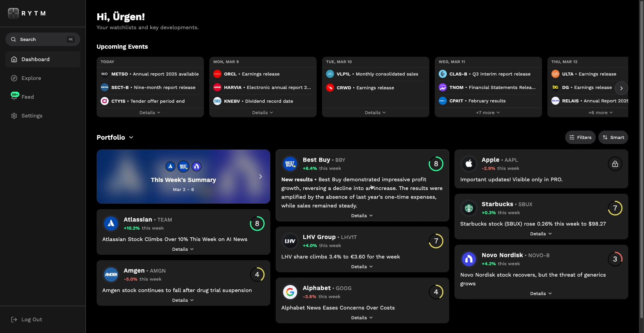Screen dimensions: 644x333
Task: Open the Settings page
Action: pyautogui.click(x=43, y=116)
